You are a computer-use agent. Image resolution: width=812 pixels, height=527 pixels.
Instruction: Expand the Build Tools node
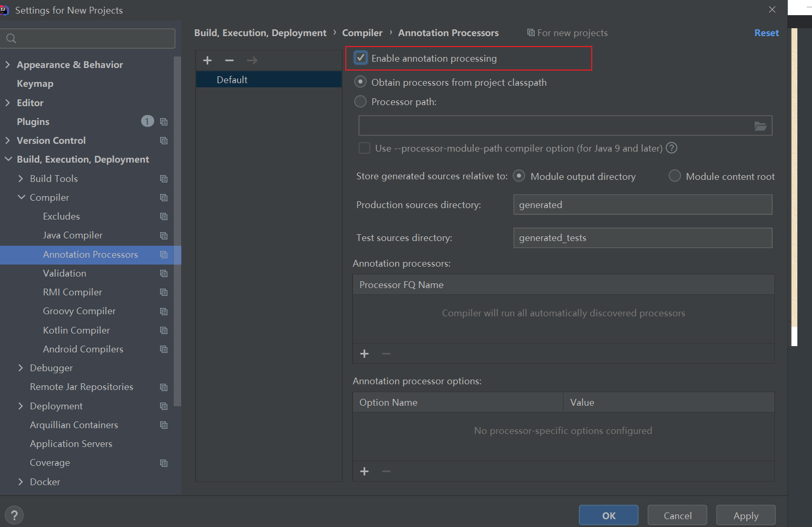[21, 178]
